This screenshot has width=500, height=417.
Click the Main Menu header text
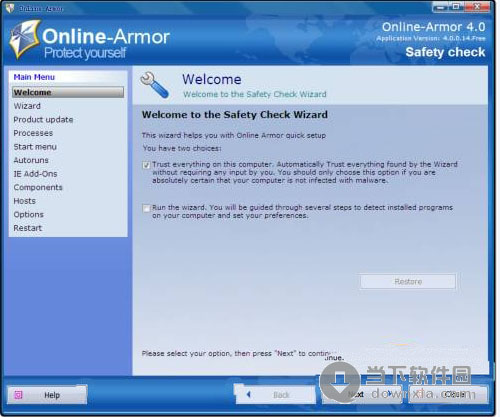pos(34,77)
